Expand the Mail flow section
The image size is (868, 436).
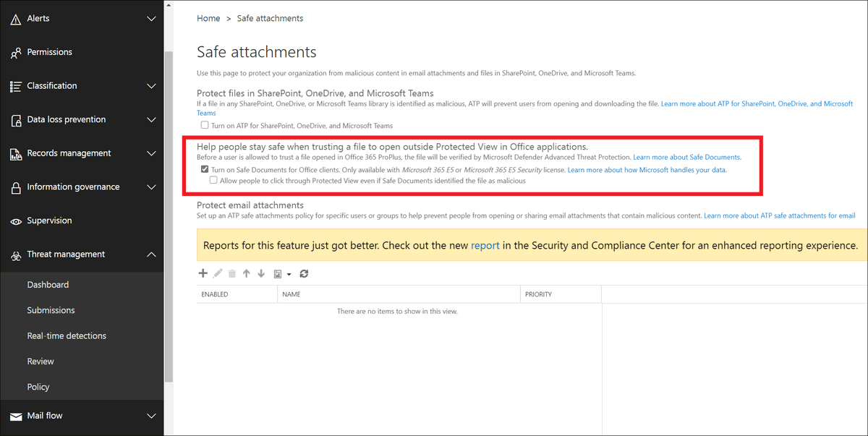pyautogui.click(x=151, y=416)
